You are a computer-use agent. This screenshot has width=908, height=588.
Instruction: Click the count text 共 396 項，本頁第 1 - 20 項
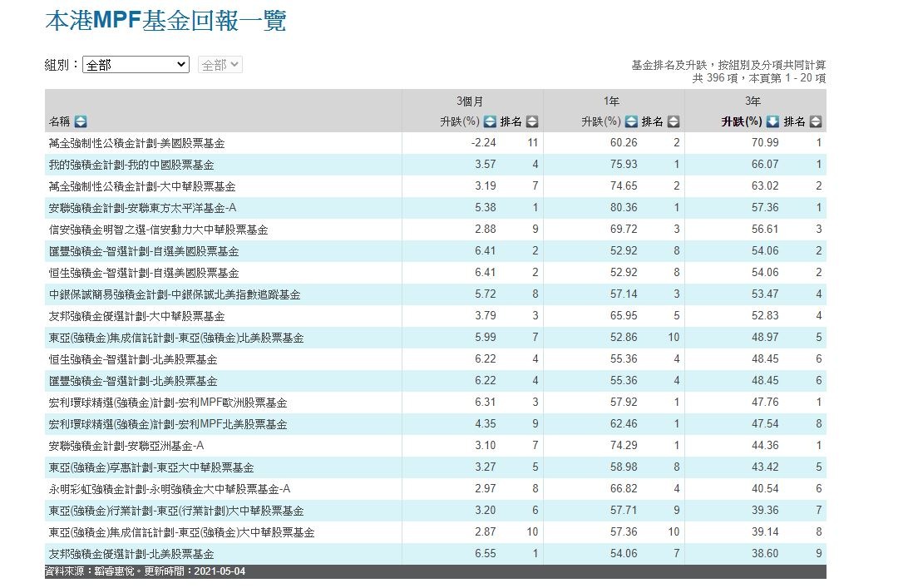coord(759,78)
